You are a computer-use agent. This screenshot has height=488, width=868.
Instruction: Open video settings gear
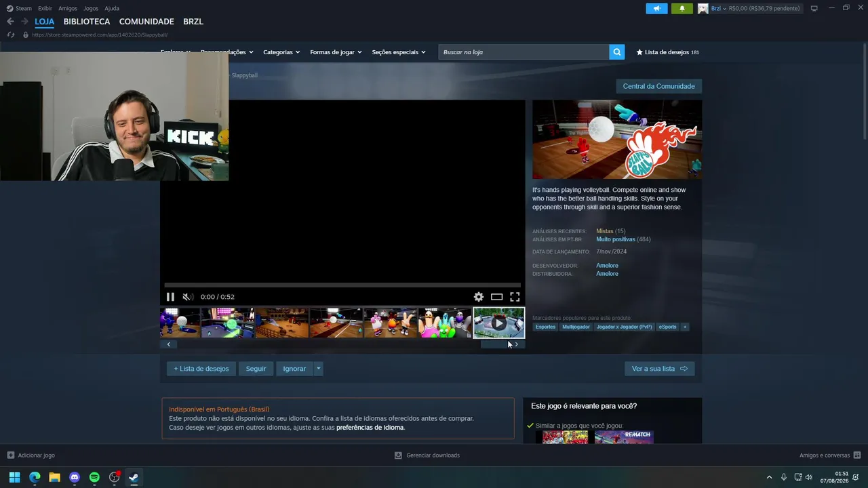pos(479,297)
